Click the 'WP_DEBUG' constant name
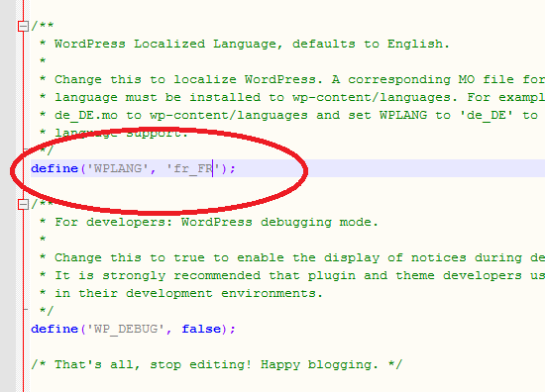 click(x=126, y=330)
